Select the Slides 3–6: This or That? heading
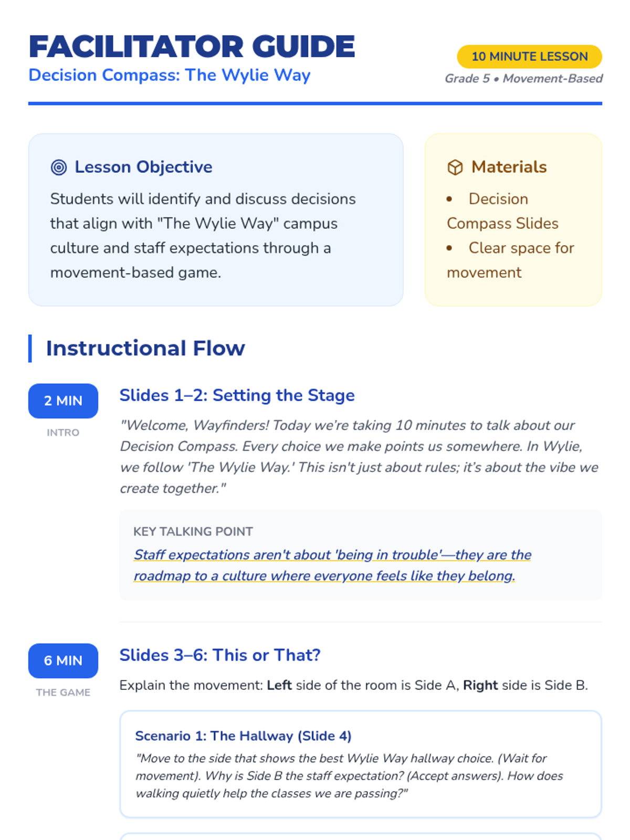Viewport: 630px width, 840px height. [220, 655]
